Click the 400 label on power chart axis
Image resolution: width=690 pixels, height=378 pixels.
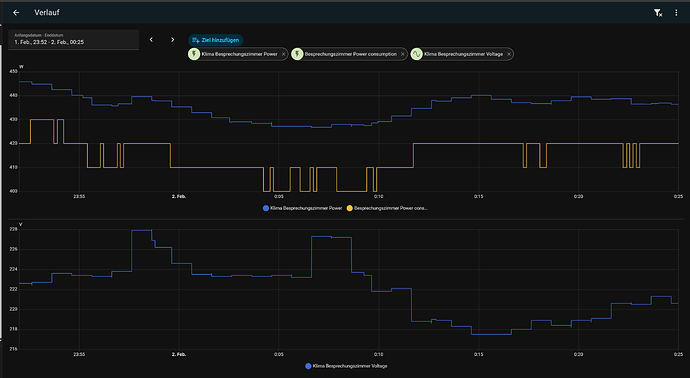pyautogui.click(x=13, y=191)
